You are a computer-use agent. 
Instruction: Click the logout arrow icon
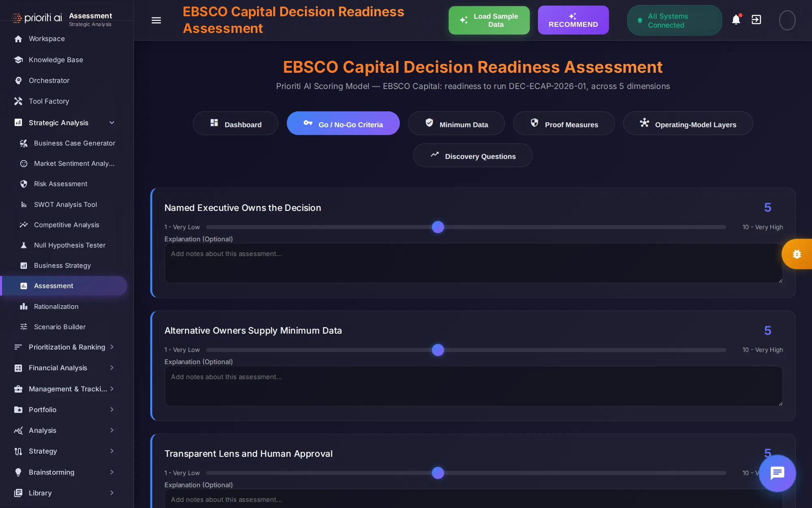point(756,20)
